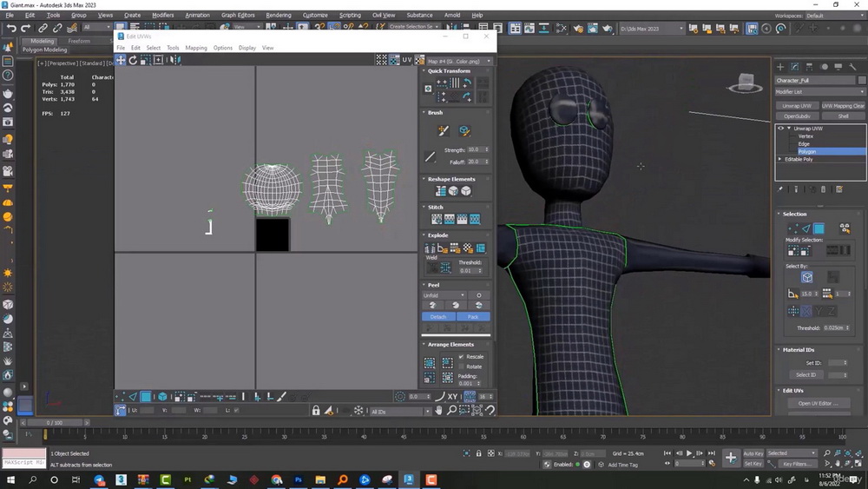Switch to the Freeform ribbon tab
This screenshot has height=489, width=868.
(x=79, y=41)
